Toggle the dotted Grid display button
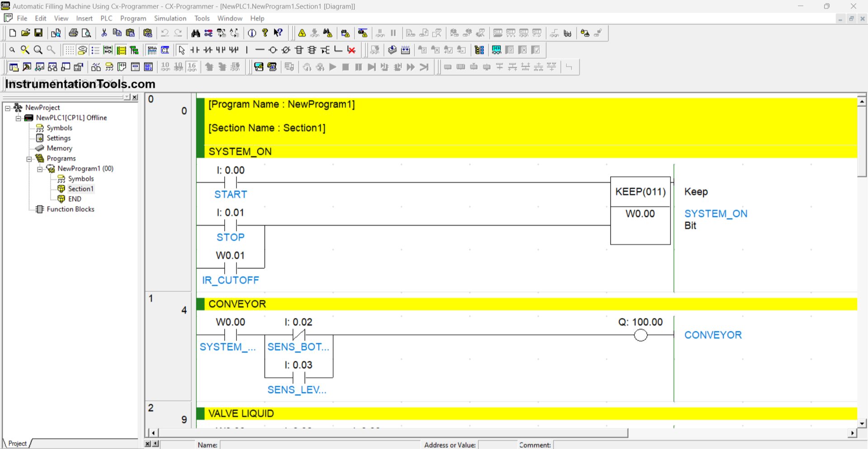The image size is (868, 449). [x=69, y=50]
